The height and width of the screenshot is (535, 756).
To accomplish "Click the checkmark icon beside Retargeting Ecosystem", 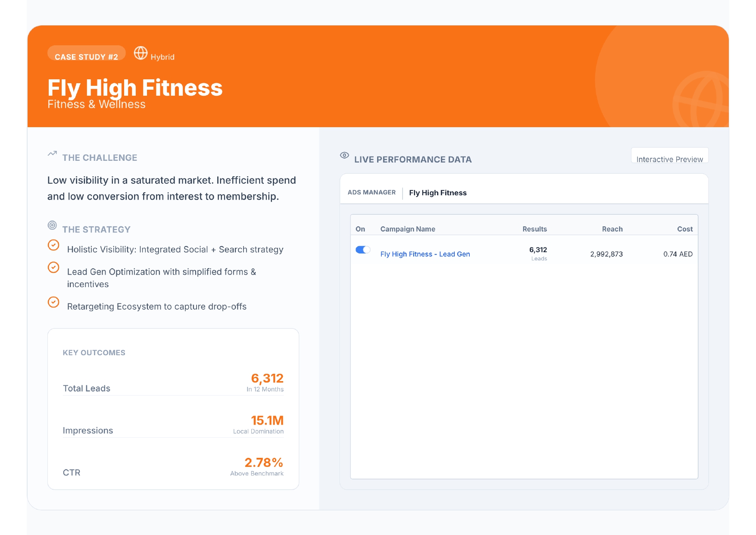I will [x=53, y=302].
